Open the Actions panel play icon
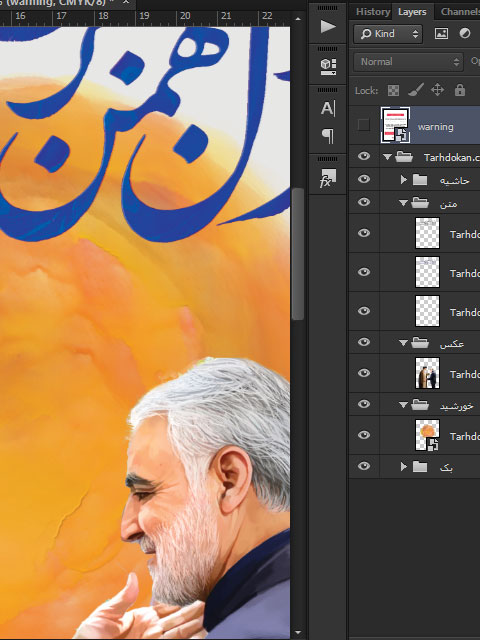This screenshot has height=640, width=480. 328,27
